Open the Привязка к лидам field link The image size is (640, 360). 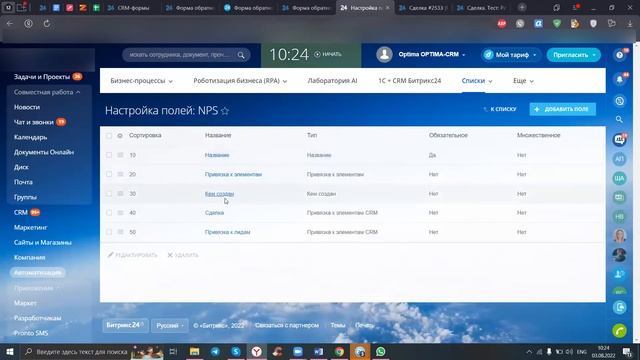tap(227, 232)
